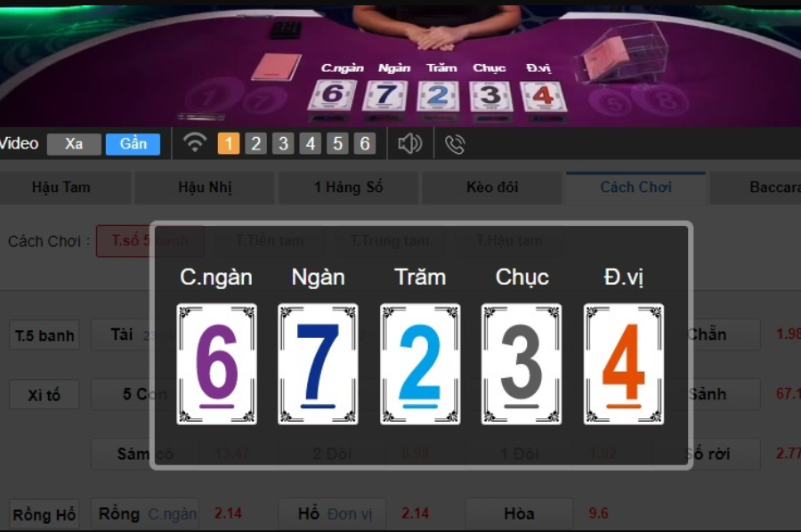Select video line number 1
Screen dimensions: 801x532
pyautogui.click(x=229, y=143)
